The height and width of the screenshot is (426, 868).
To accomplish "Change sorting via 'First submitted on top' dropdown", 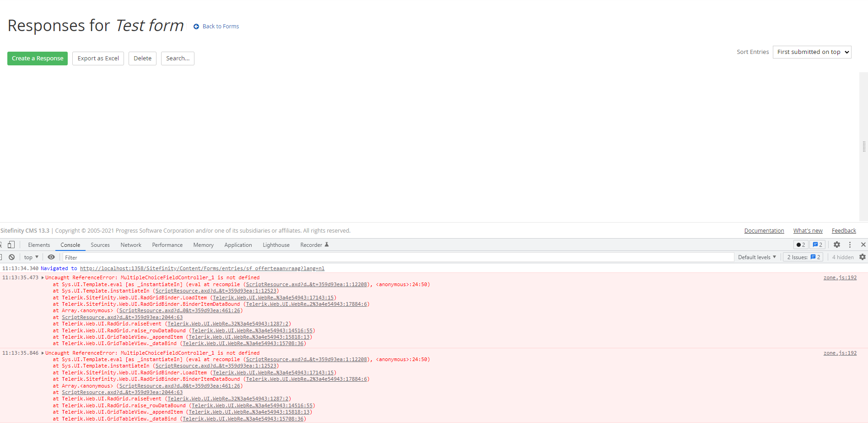I will point(812,52).
